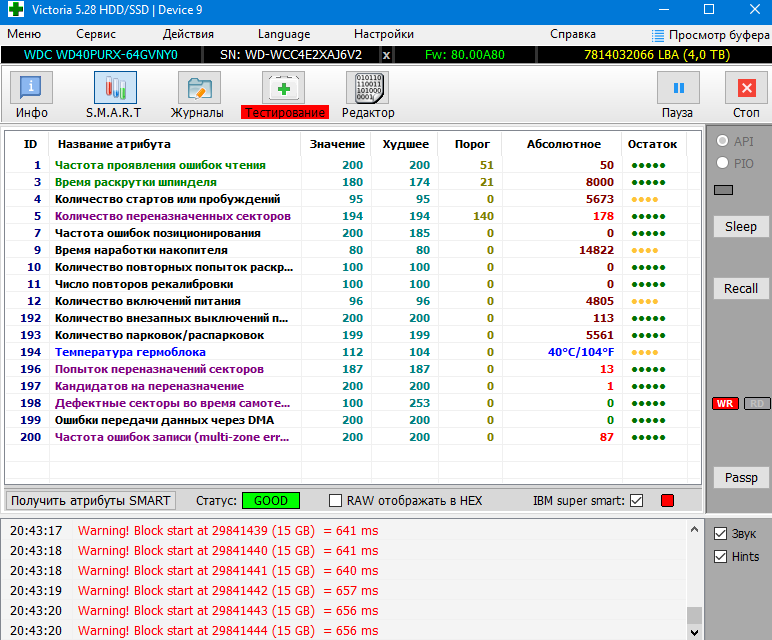Open the Настройки menu
Viewport: 772px width, 640px height.
click(x=384, y=34)
